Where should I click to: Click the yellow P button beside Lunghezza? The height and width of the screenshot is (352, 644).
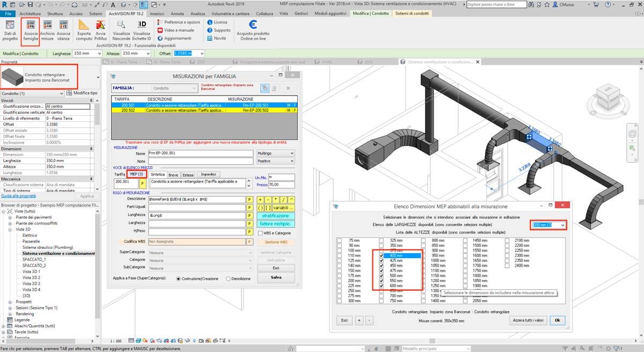coord(249,215)
